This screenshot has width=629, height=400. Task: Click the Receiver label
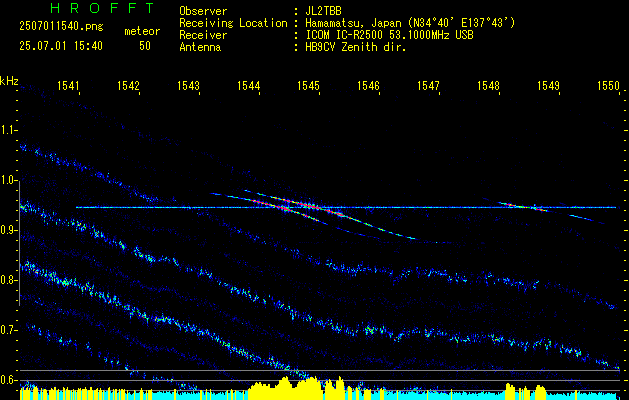tap(203, 35)
